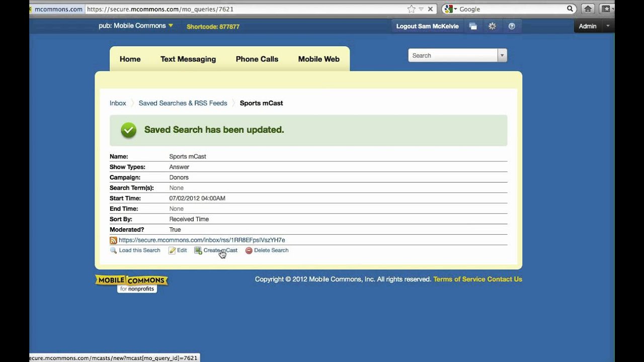Focus the browser URL address bar

coord(246,9)
